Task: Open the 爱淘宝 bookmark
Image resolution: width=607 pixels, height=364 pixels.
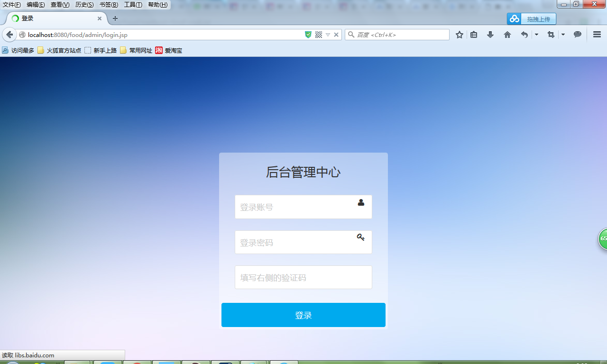Action: click(x=169, y=50)
